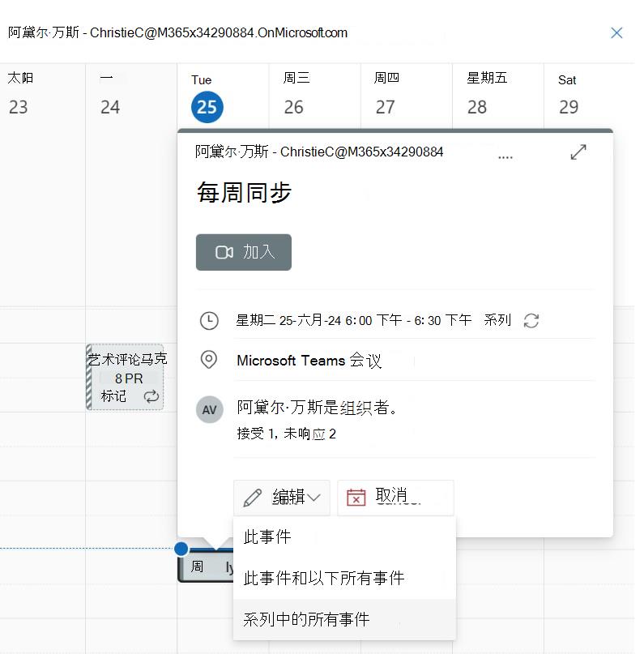Click the clock icon beside event time

point(209,321)
